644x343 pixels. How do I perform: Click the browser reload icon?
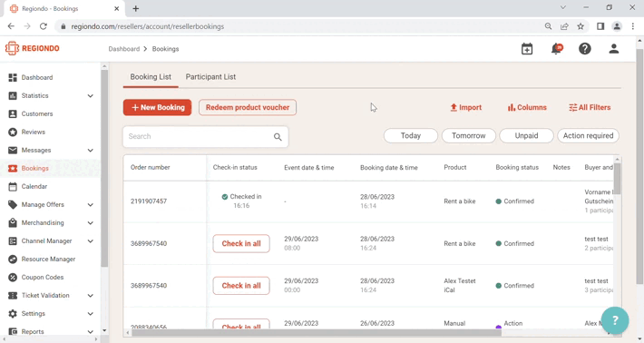44,26
